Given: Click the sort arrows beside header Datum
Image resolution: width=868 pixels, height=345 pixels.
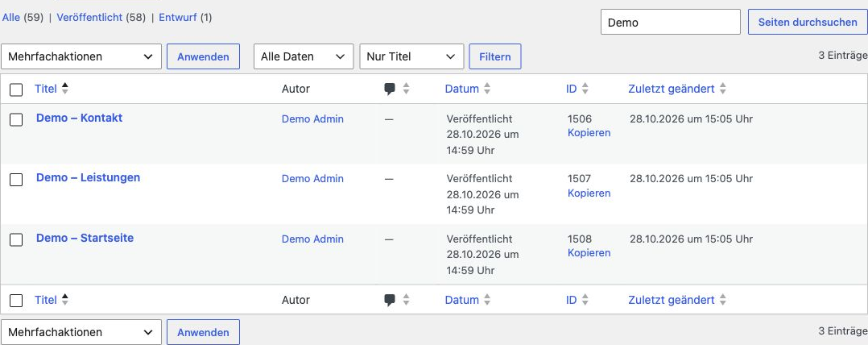Looking at the screenshot, I should click(487, 89).
